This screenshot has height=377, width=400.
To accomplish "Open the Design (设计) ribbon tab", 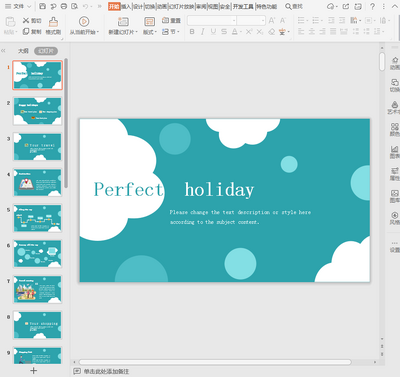I will pyautogui.click(x=138, y=6).
